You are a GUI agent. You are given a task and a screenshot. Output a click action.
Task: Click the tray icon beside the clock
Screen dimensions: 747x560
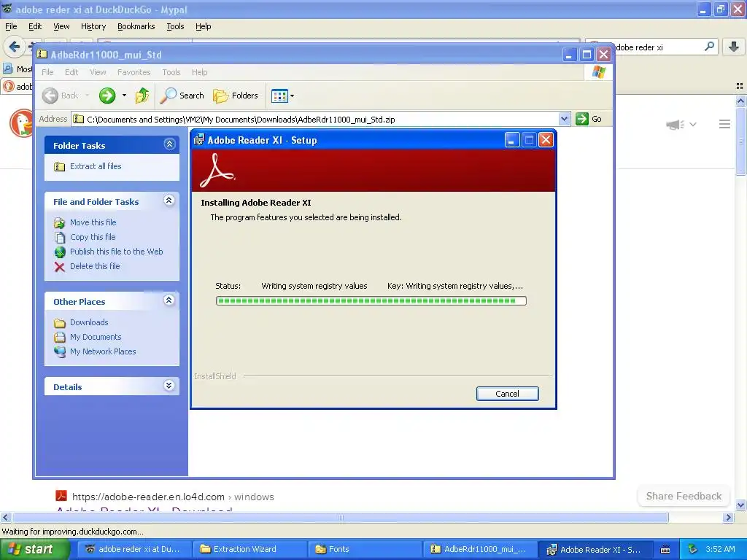click(x=693, y=549)
